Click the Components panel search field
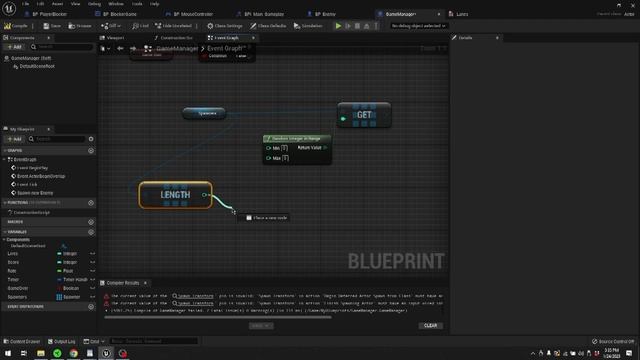 click(62, 47)
